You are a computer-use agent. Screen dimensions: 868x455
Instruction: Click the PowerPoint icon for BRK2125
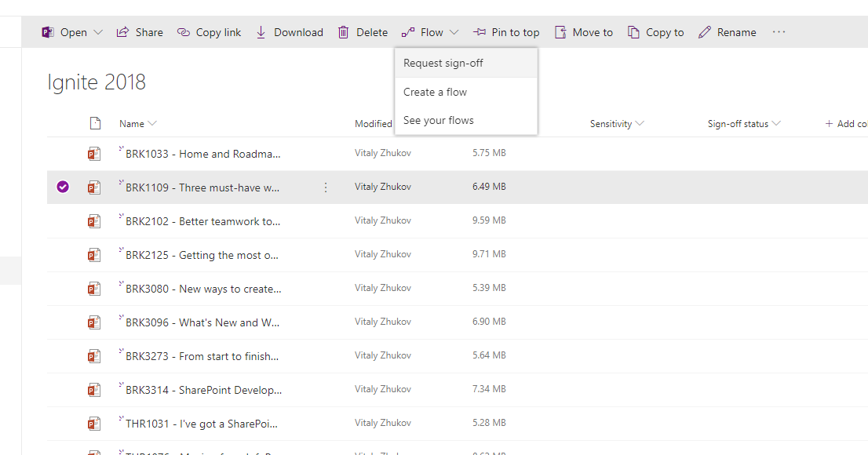[94, 255]
